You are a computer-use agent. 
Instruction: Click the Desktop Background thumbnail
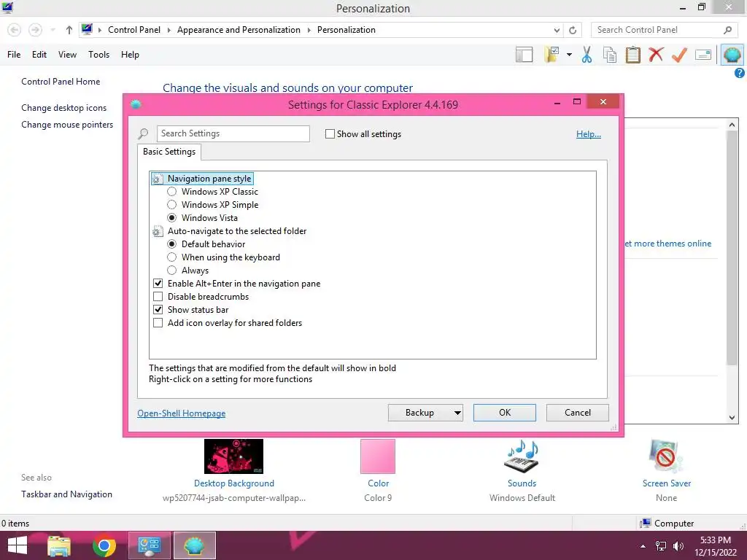point(233,456)
